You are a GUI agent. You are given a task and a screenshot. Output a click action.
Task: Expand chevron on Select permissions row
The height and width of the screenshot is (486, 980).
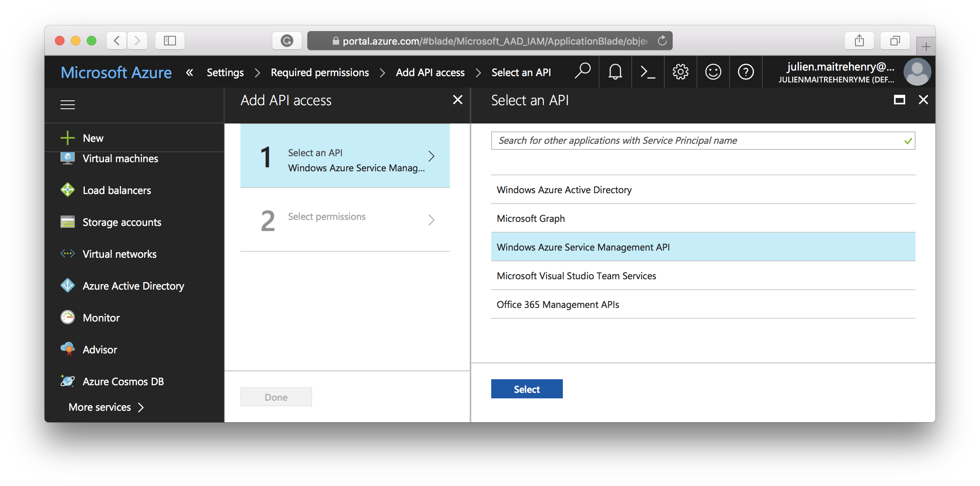pyautogui.click(x=431, y=219)
